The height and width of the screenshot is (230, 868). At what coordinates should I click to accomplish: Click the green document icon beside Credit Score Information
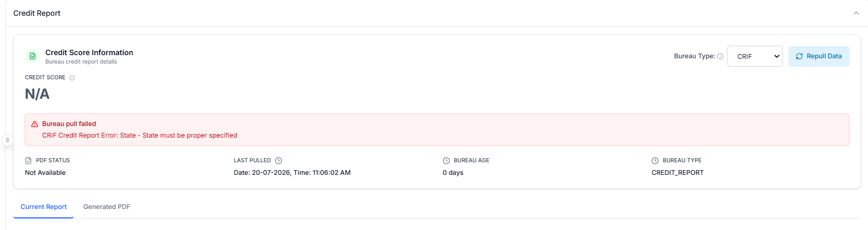(x=33, y=56)
